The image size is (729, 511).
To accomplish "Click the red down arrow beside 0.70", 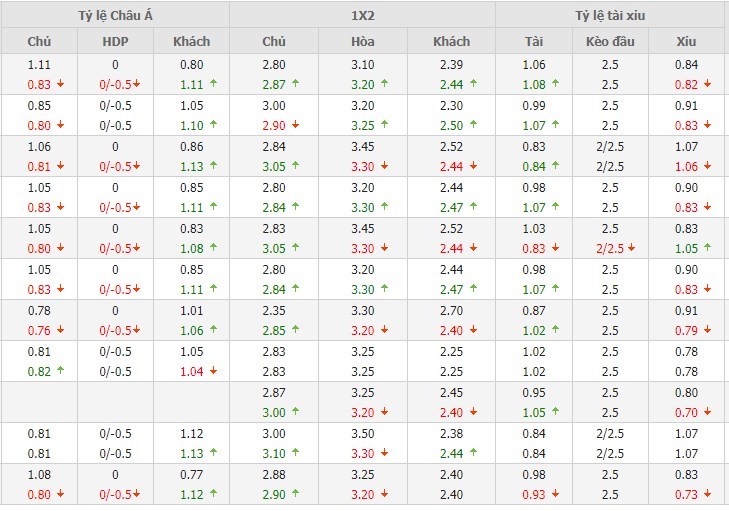I will coord(708,413).
